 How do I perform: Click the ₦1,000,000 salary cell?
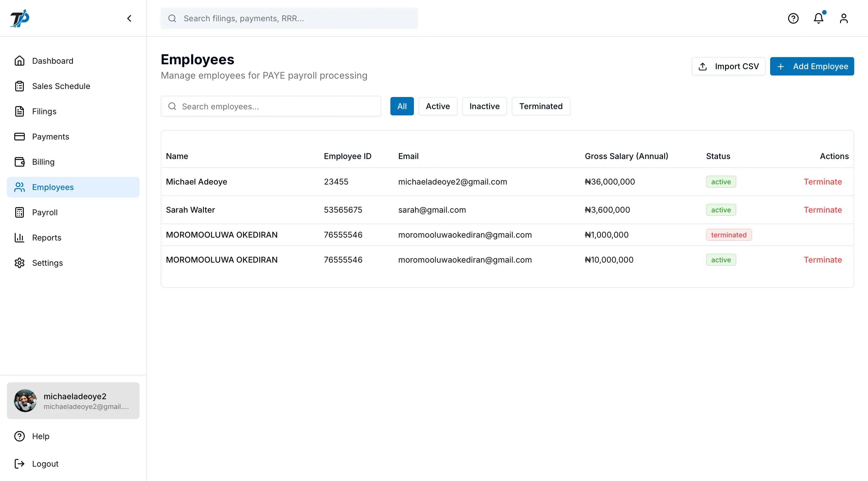click(x=607, y=234)
